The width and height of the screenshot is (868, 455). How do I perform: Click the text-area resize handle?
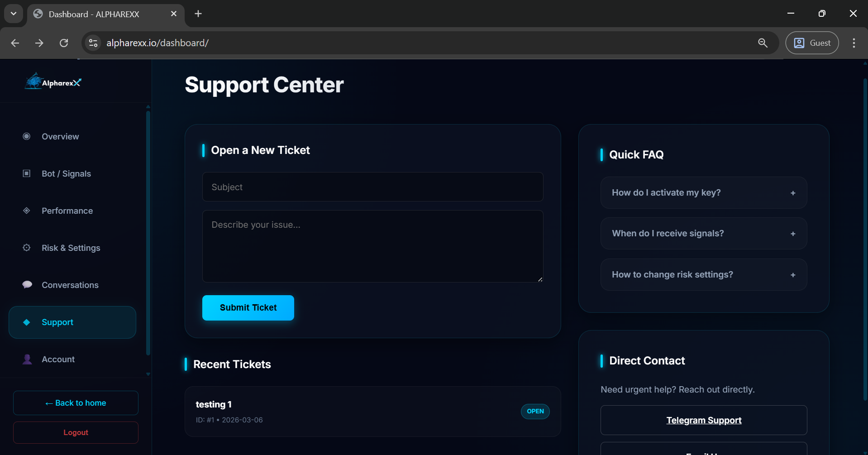click(x=540, y=279)
